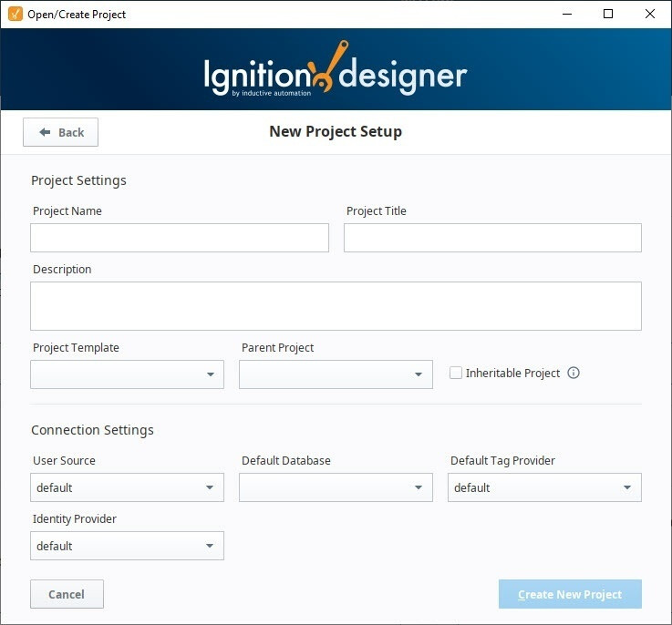Viewport: 672px width, 625px height.
Task: Minimize the Open/Create Project window
Action: tap(567, 15)
